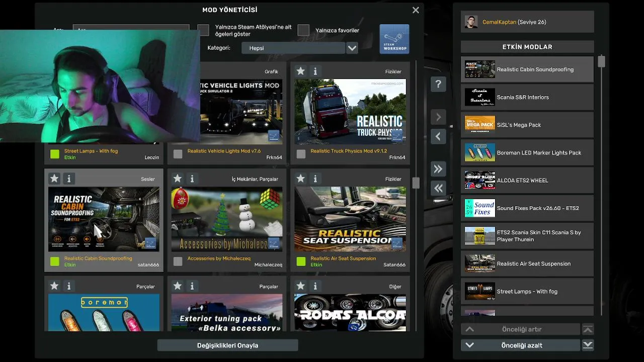
Task: Star the Realistic Cabin Soundproofing card
Action: click(54, 178)
